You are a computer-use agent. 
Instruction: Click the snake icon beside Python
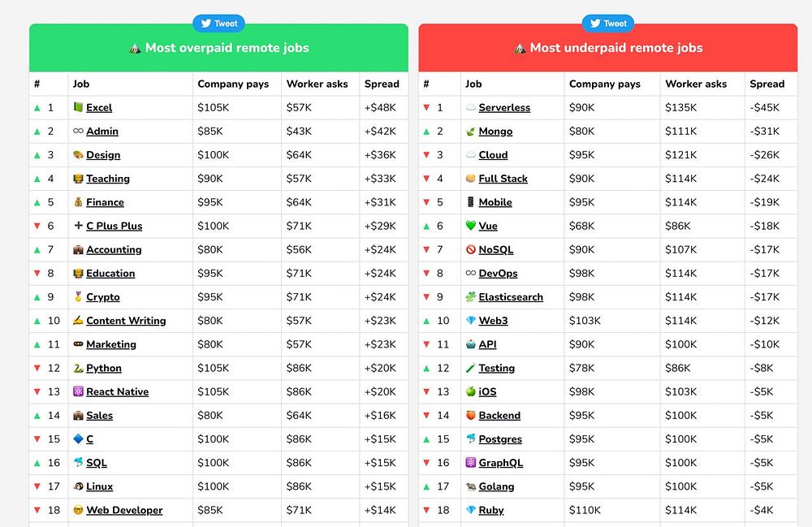point(78,368)
